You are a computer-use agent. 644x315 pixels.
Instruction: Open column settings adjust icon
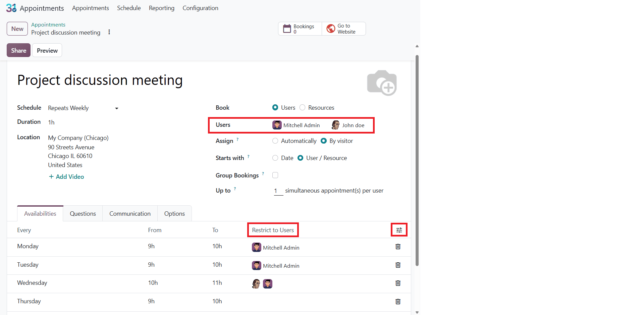[x=399, y=230]
